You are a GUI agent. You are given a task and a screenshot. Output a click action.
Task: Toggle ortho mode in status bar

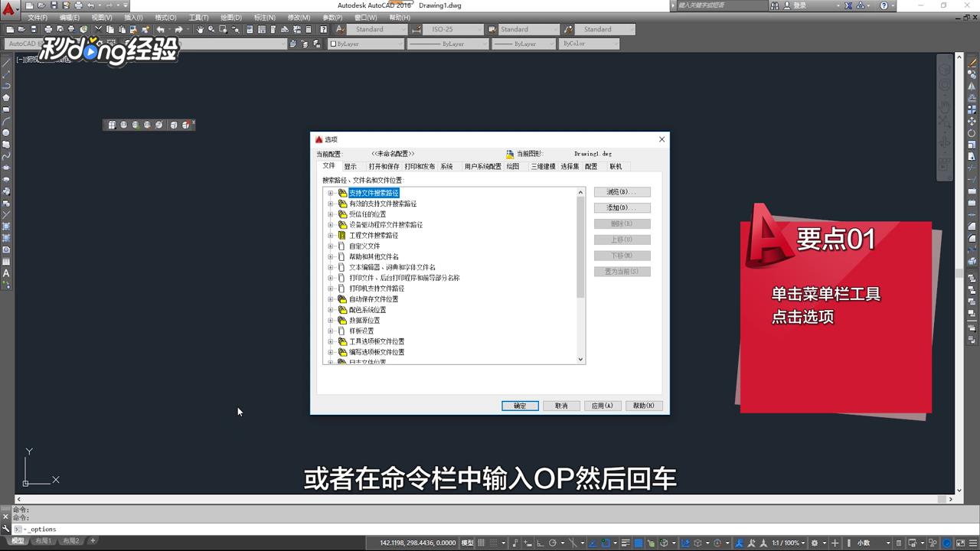point(540,543)
